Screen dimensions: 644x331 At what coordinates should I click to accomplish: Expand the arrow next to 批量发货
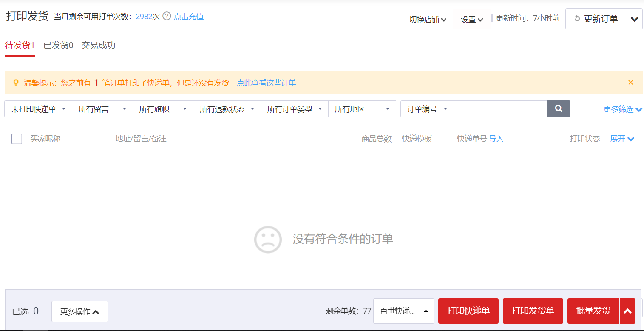pos(627,311)
